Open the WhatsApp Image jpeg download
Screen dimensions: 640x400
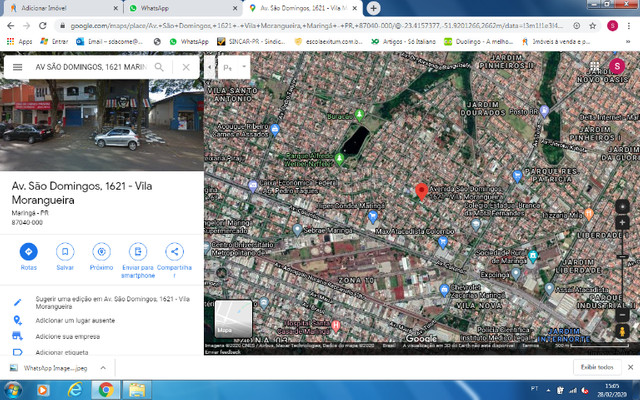(49, 368)
